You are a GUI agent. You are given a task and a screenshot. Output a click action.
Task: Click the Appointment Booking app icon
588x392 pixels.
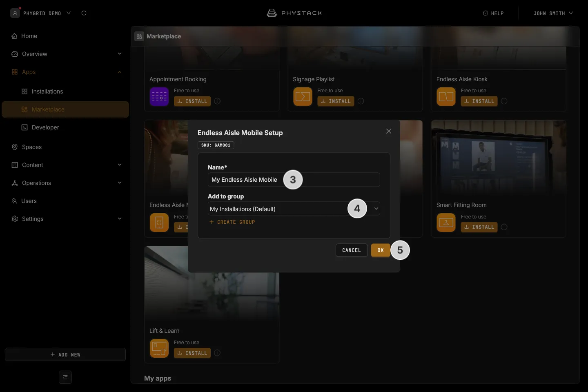click(159, 97)
